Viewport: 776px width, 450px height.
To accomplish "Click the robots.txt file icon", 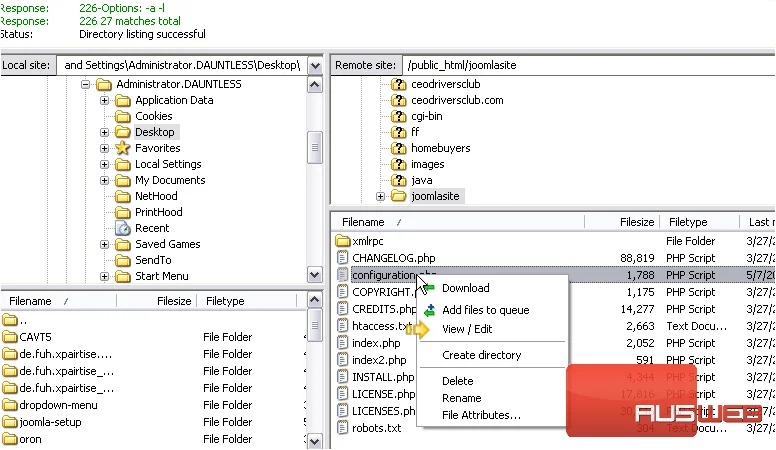I will [x=342, y=428].
